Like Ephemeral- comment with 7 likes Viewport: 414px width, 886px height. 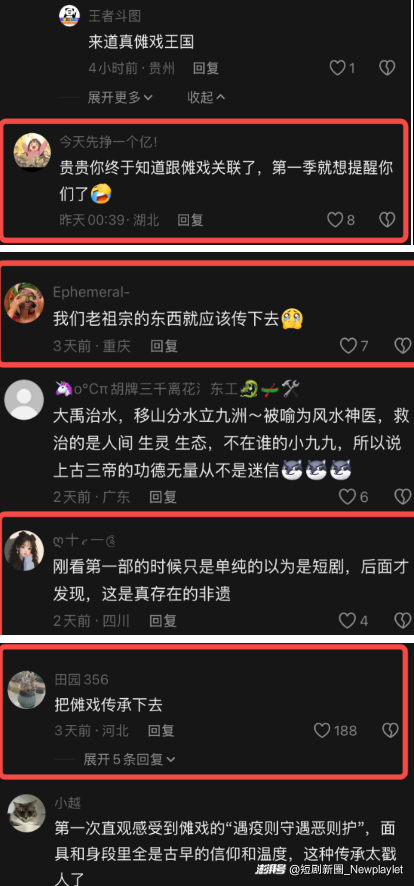point(348,346)
